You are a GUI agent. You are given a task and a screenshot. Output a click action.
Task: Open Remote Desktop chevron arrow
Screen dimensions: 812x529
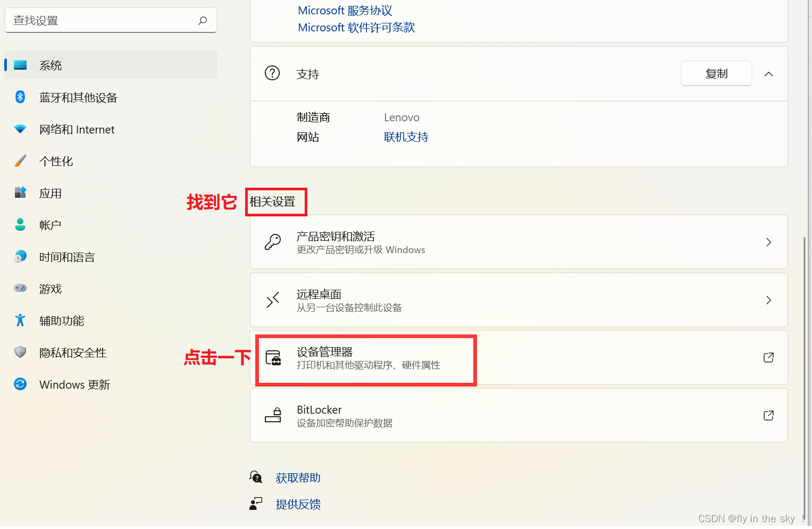tap(768, 300)
